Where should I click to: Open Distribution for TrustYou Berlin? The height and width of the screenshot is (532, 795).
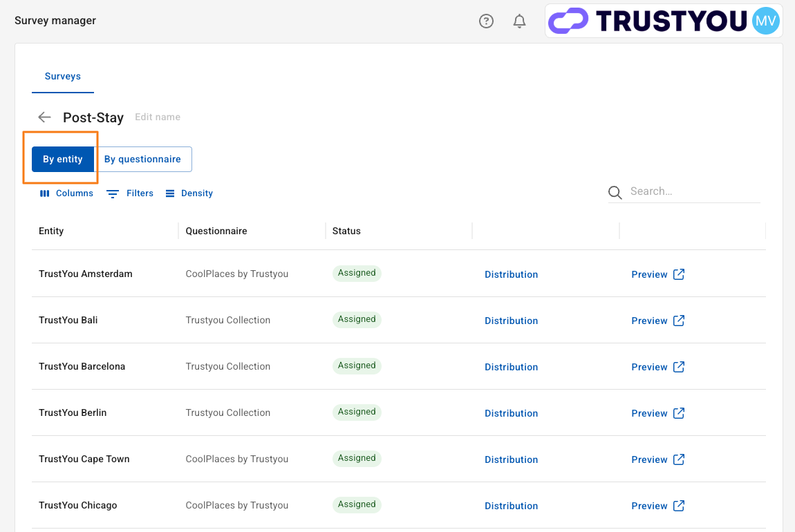pos(511,413)
